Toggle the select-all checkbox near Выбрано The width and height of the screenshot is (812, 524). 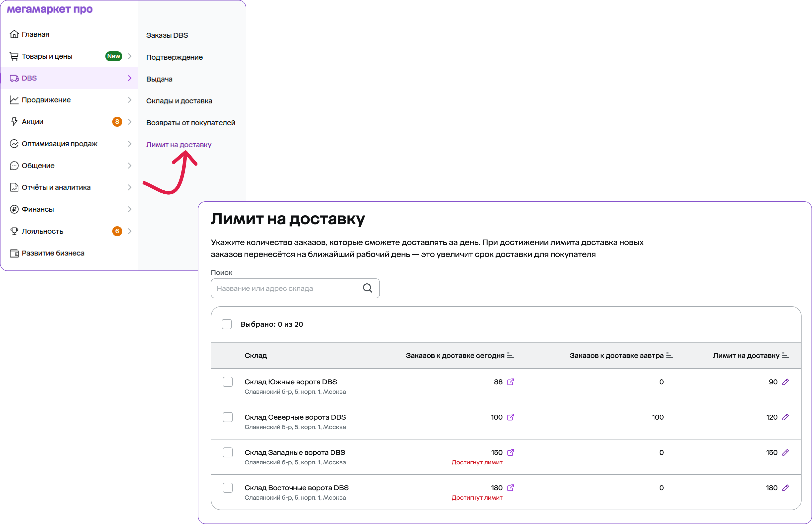click(x=227, y=324)
